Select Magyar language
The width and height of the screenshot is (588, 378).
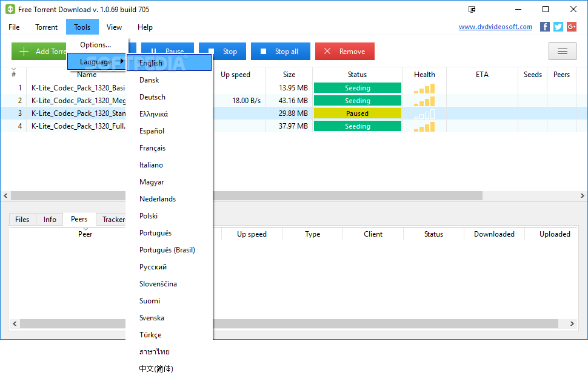tap(169, 181)
